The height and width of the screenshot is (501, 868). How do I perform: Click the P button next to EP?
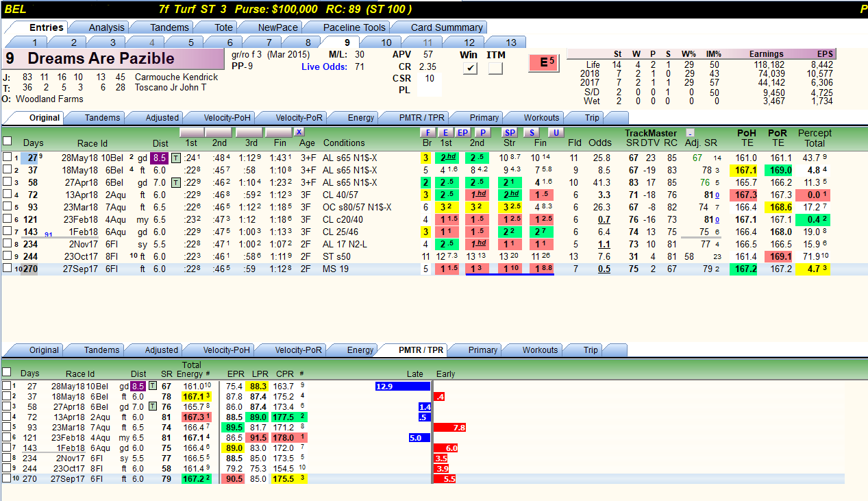click(482, 132)
